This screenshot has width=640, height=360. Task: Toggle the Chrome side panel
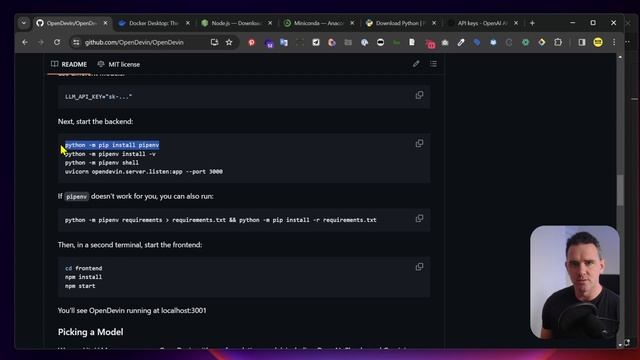[582, 42]
